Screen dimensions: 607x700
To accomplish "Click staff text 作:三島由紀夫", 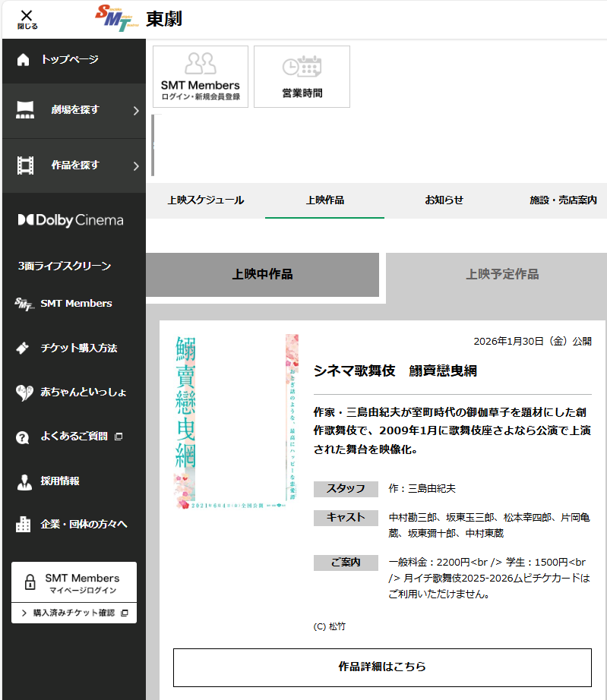I will [x=422, y=489].
